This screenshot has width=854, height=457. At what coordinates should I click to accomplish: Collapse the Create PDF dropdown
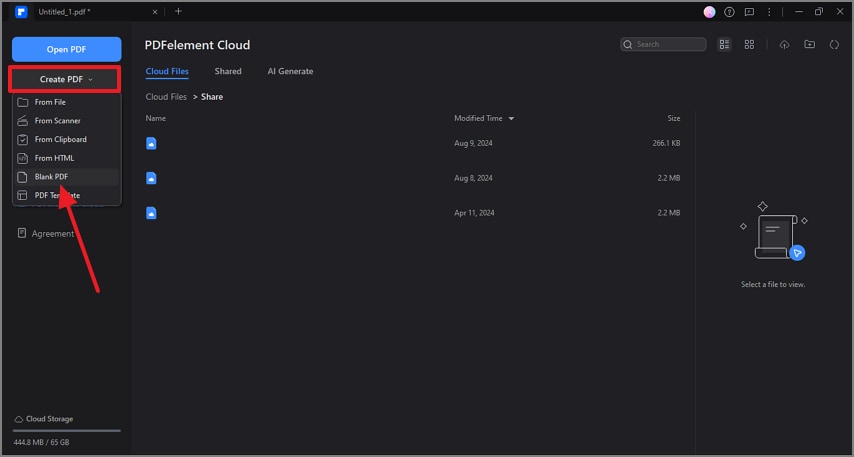[x=64, y=80]
